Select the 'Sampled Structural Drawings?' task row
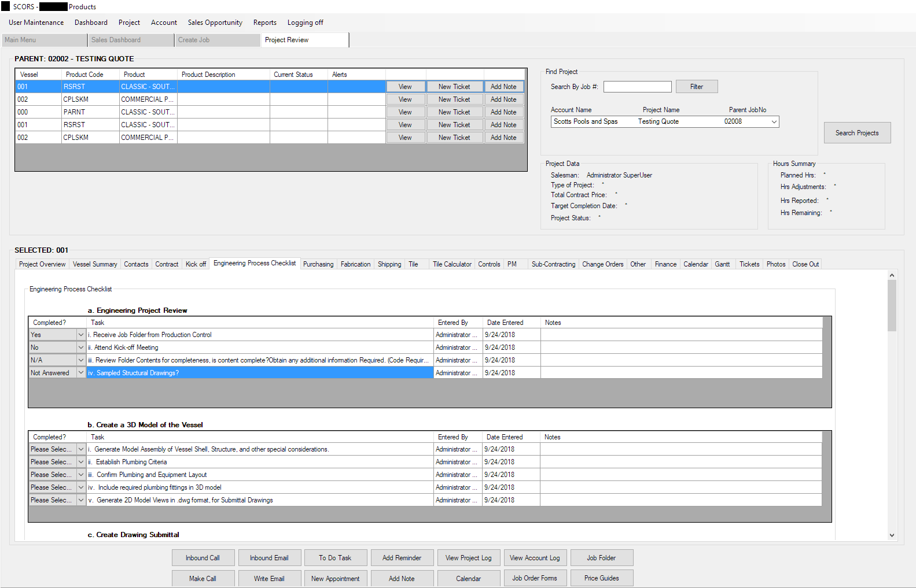This screenshot has height=588, width=916. coord(260,373)
